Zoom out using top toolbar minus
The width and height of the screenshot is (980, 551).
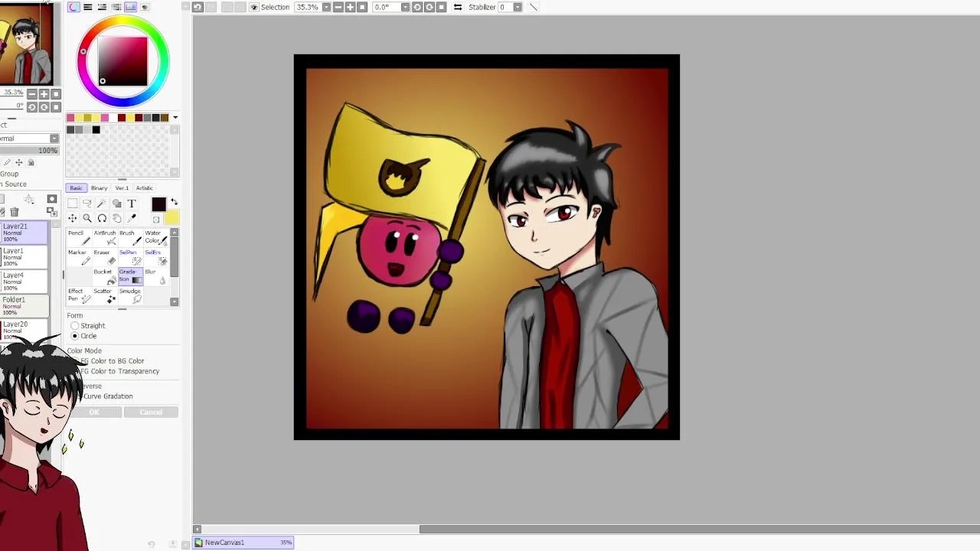[x=338, y=7]
